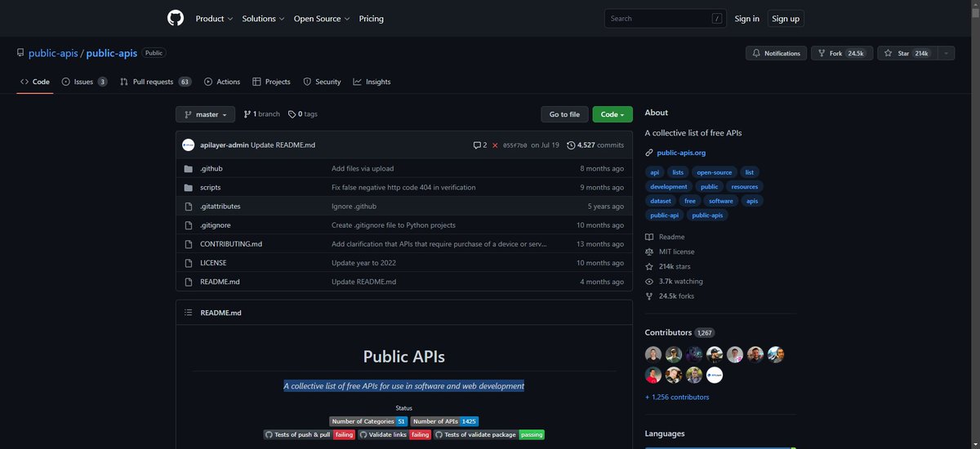The width and height of the screenshot is (980, 449).
Task: Visit the public-apis.org website link
Action: click(681, 152)
